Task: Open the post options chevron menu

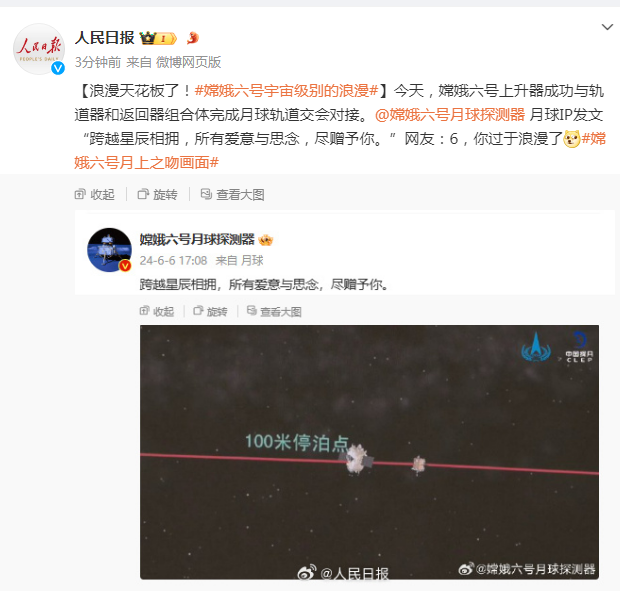Action: coord(607,27)
